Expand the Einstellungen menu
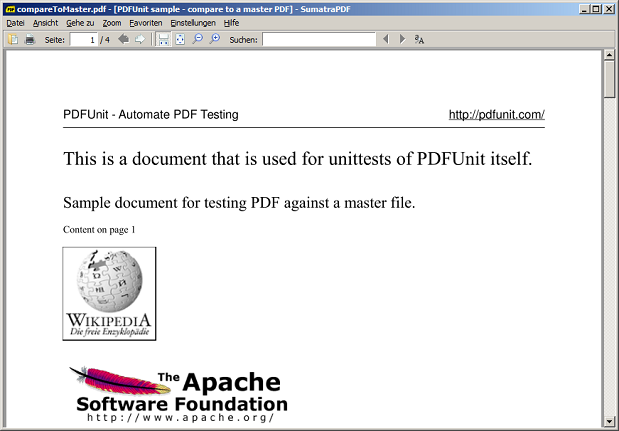The image size is (619, 431). [x=192, y=22]
